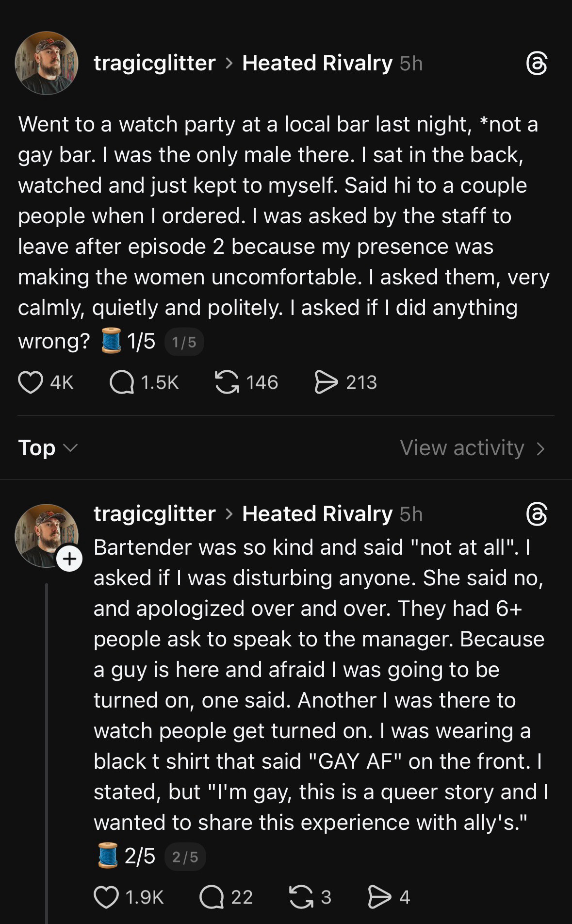Tap the 2/5 thread counter badge

[185, 857]
